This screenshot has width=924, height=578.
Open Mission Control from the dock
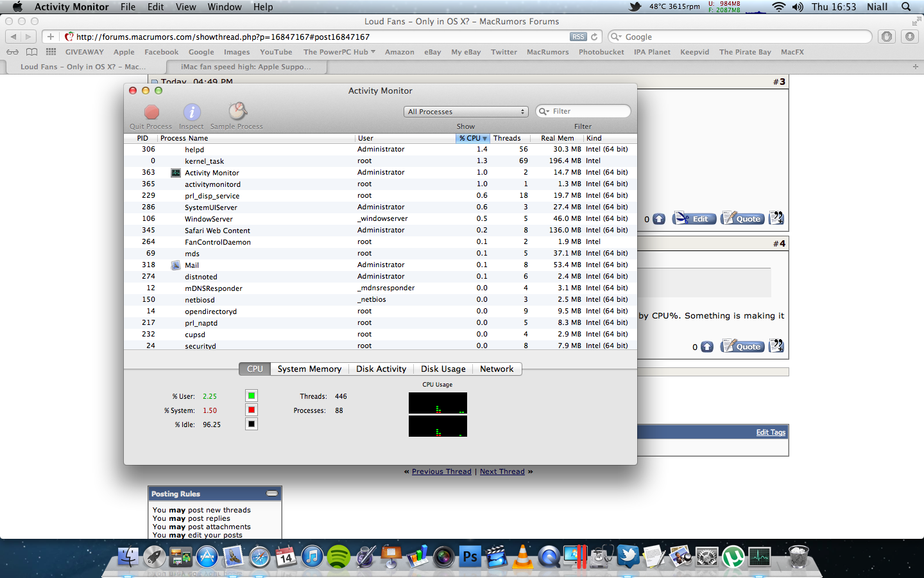(x=181, y=556)
